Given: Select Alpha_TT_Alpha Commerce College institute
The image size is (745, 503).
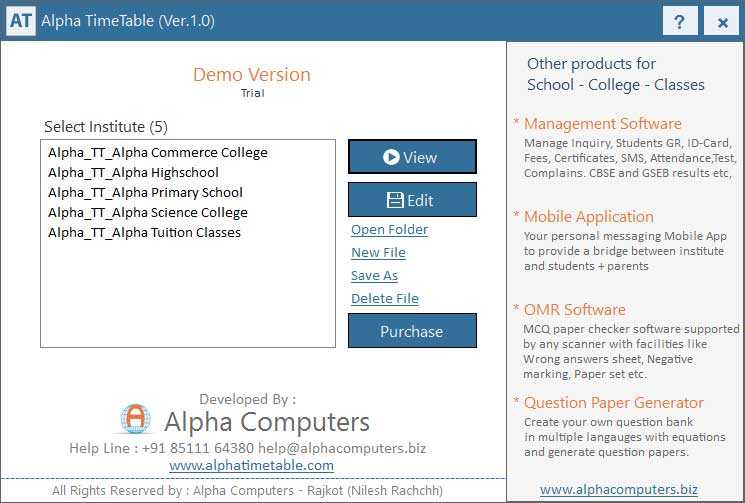Looking at the screenshot, I should (x=157, y=153).
